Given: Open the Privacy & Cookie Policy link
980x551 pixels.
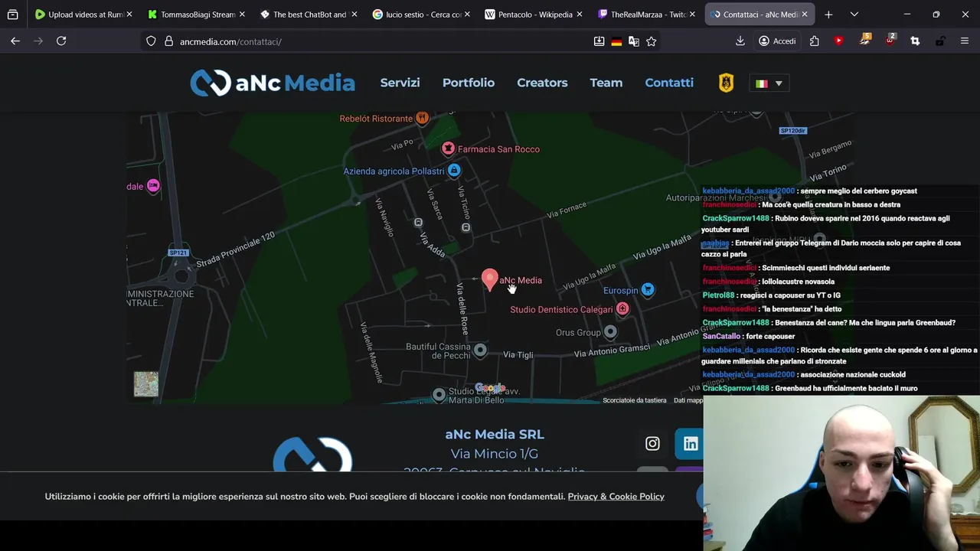Looking at the screenshot, I should pos(616,497).
